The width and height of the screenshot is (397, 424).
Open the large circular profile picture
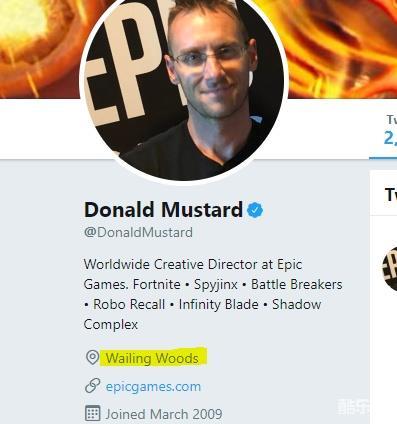pos(184,87)
